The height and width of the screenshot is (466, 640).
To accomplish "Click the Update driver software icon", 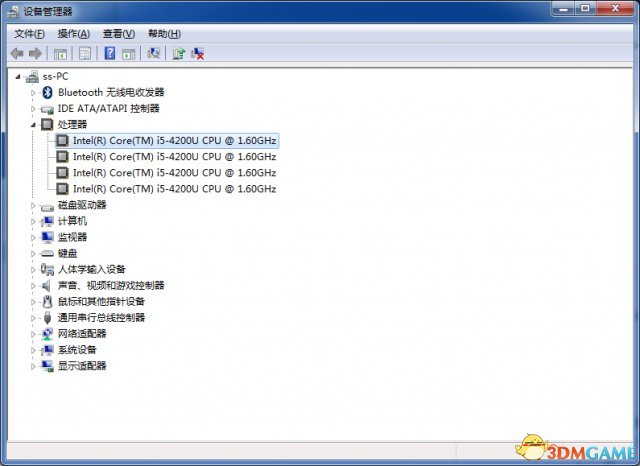I will pos(178,53).
